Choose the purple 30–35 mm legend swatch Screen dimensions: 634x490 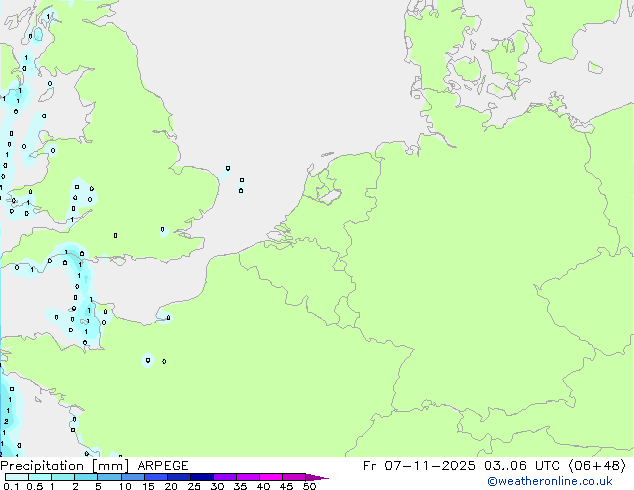pos(227,477)
